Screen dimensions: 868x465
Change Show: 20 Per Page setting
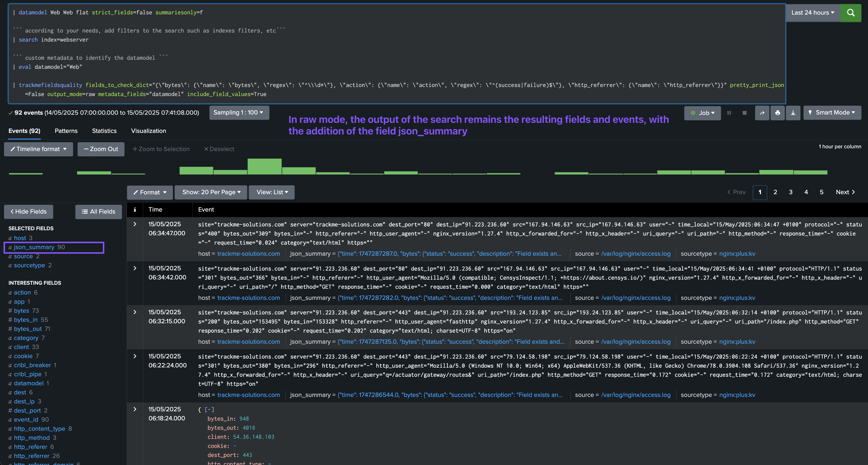(x=211, y=192)
